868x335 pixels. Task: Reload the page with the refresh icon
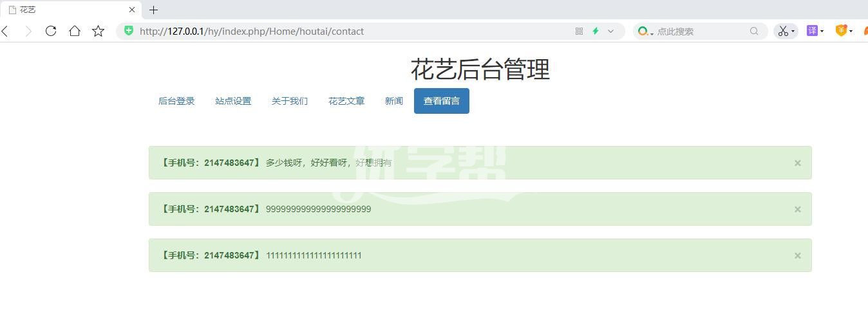(51, 31)
